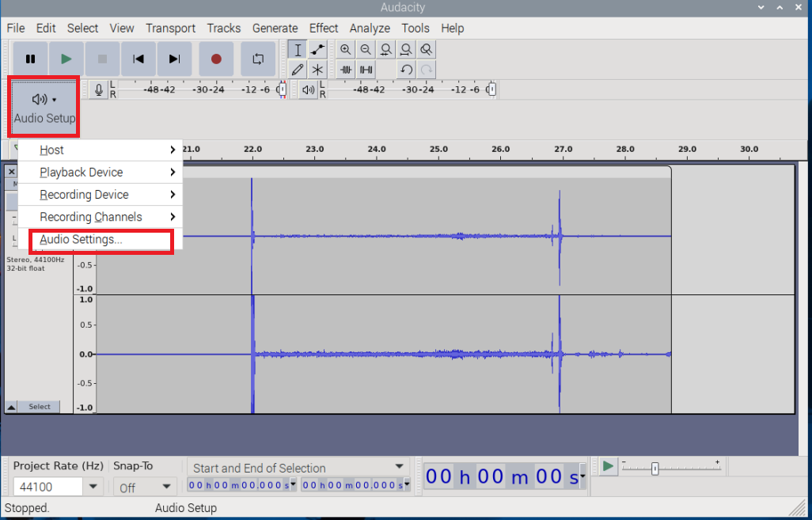This screenshot has width=812, height=520.
Task: Open the Generate menu
Action: click(275, 28)
